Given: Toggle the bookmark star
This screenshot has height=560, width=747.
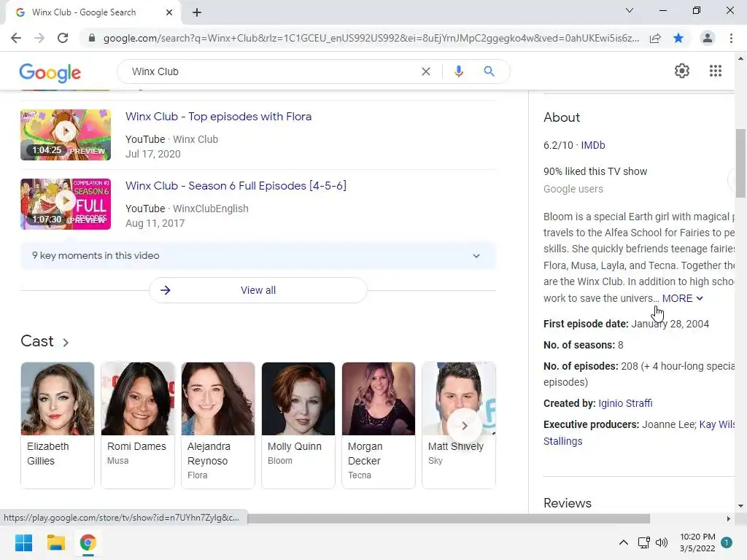Looking at the screenshot, I should (678, 38).
